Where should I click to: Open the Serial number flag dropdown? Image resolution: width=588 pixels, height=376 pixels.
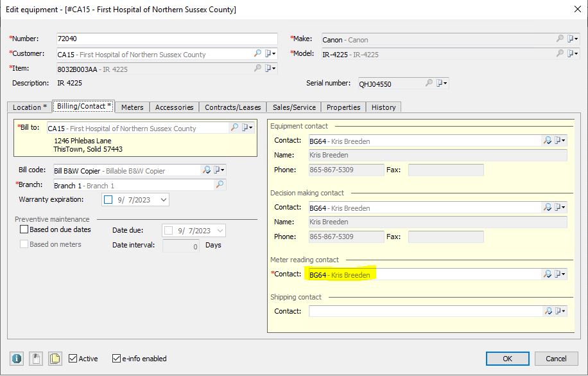coord(442,83)
